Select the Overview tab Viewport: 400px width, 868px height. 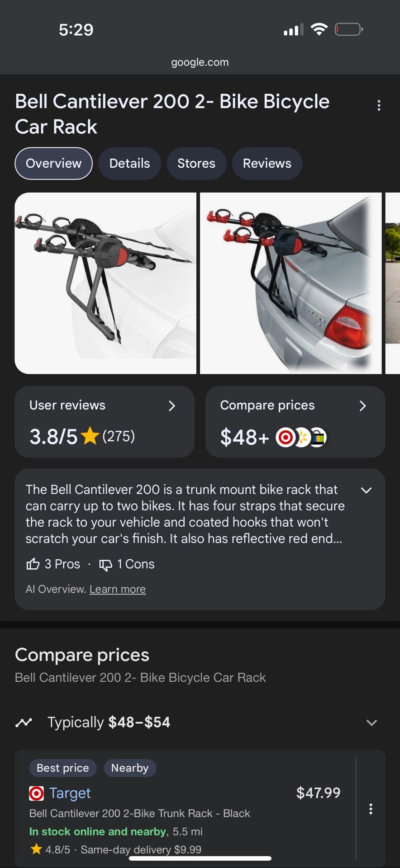click(x=53, y=163)
